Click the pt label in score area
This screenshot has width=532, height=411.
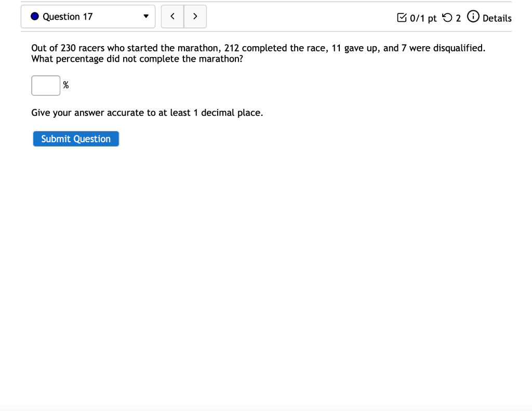432,19
